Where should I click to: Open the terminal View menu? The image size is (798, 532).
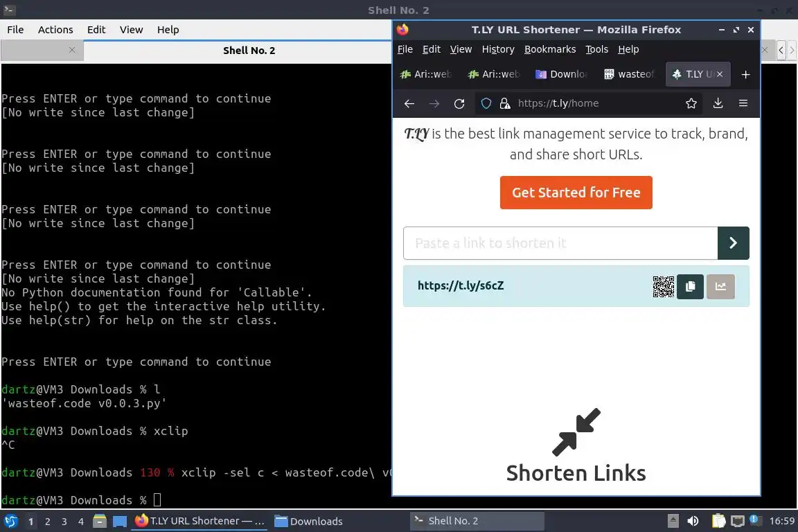click(131, 30)
